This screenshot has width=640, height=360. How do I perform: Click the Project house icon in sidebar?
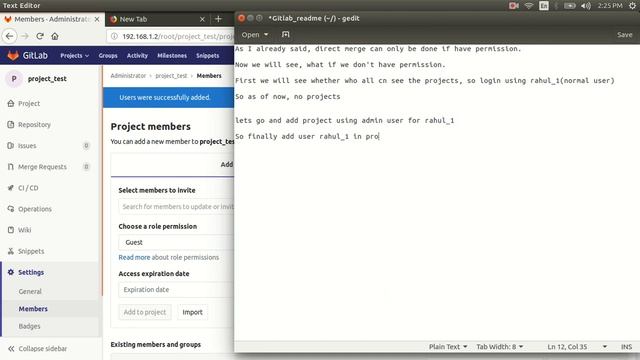(x=11, y=103)
